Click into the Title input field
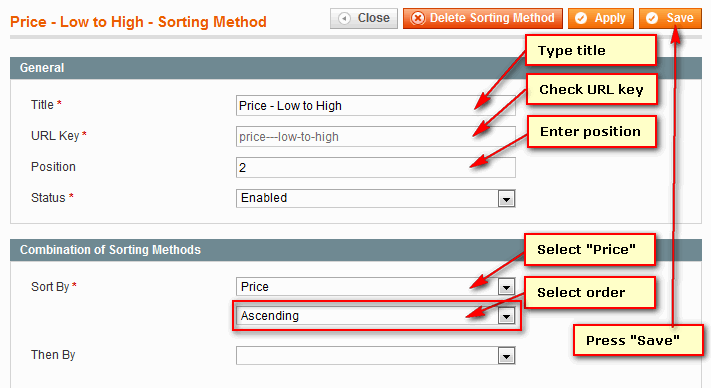 375,106
